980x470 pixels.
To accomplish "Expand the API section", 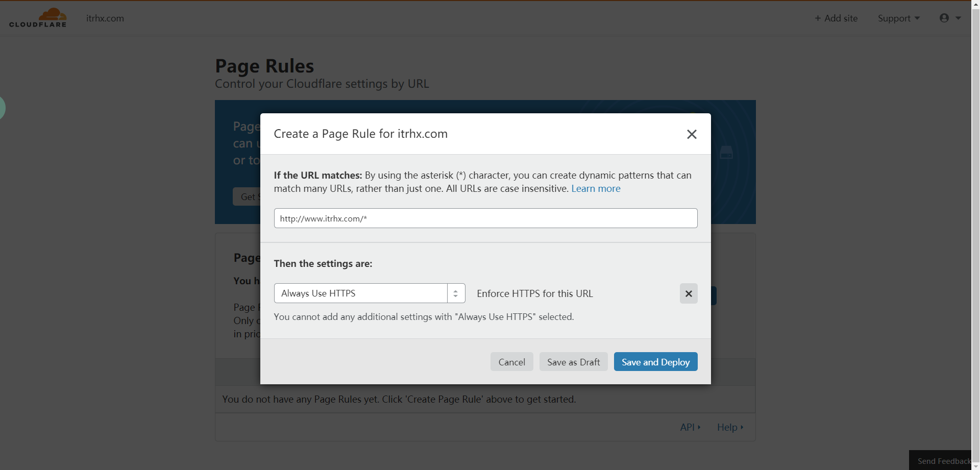I will [690, 427].
